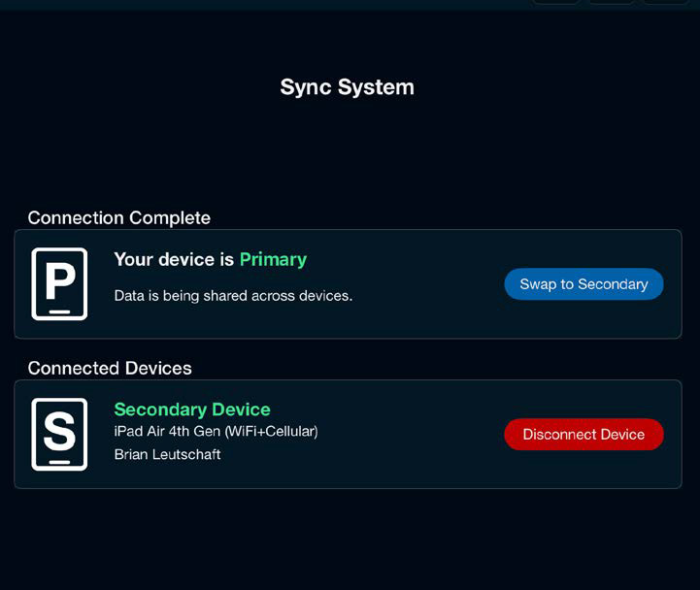Select the Secondary device tablet icon
This screenshot has height=590, width=700.
[59, 434]
